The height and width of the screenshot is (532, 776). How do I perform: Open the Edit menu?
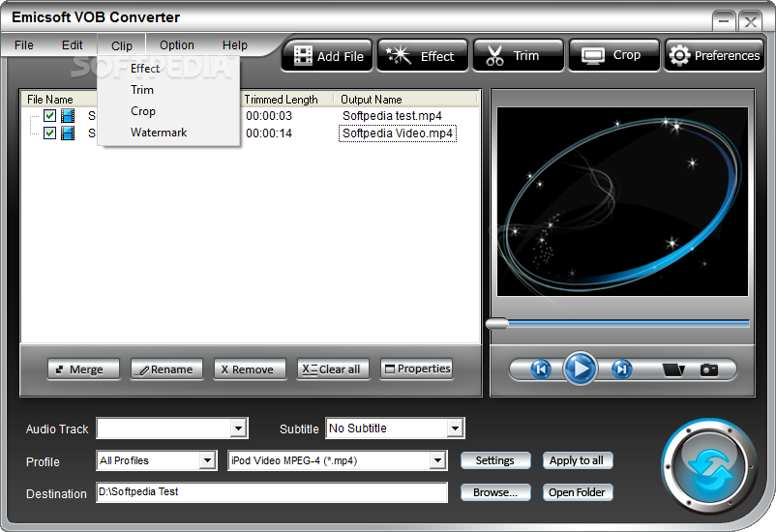73,45
